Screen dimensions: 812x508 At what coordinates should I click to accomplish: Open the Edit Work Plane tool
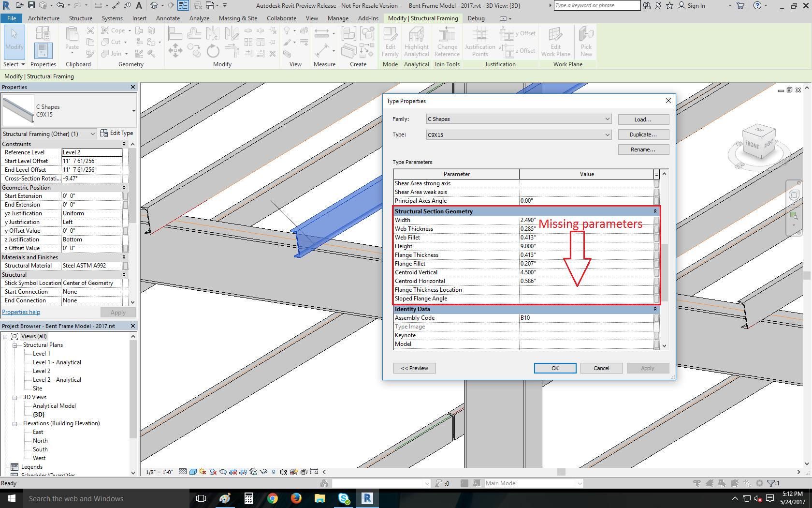pos(556,42)
